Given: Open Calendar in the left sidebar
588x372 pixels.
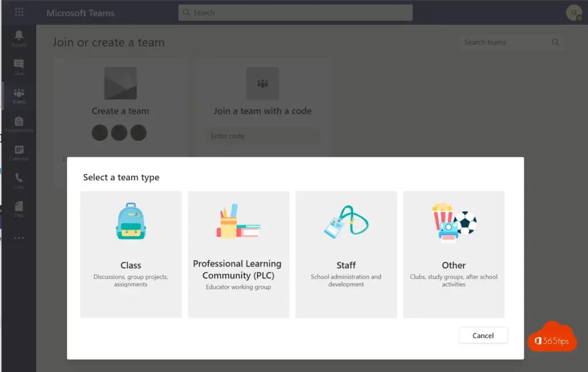Looking at the screenshot, I should click(19, 153).
